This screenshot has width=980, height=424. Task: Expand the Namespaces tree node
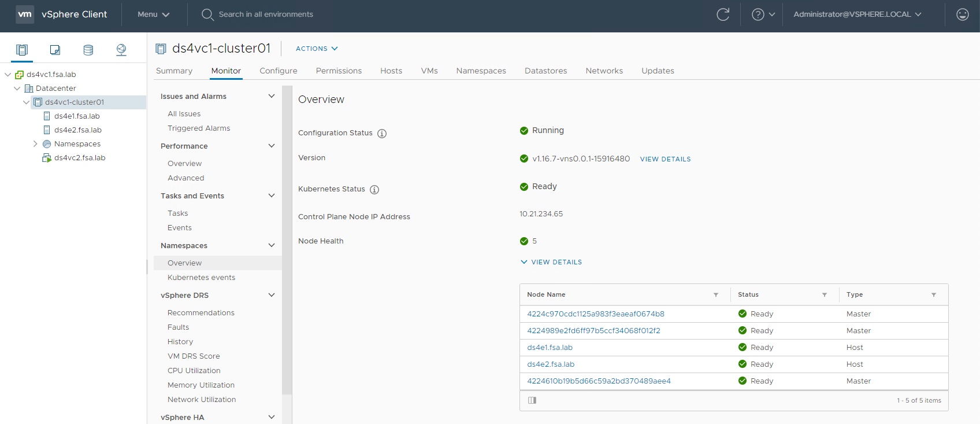[35, 144]
